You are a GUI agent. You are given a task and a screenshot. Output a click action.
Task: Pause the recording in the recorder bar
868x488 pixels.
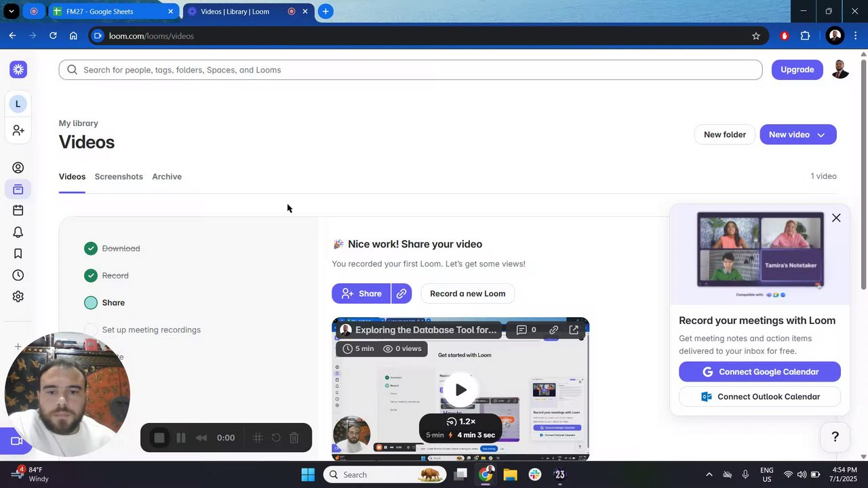point(181,438)
